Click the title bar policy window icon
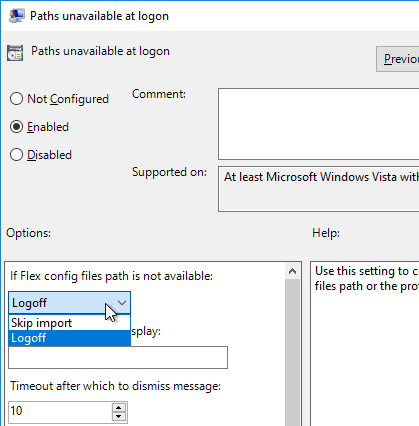 (17, 16)
